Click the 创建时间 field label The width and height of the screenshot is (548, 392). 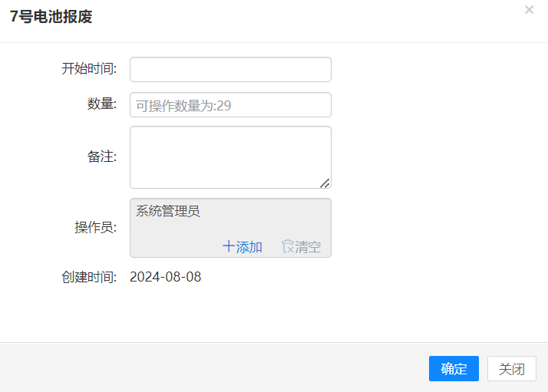coord(89,277)
